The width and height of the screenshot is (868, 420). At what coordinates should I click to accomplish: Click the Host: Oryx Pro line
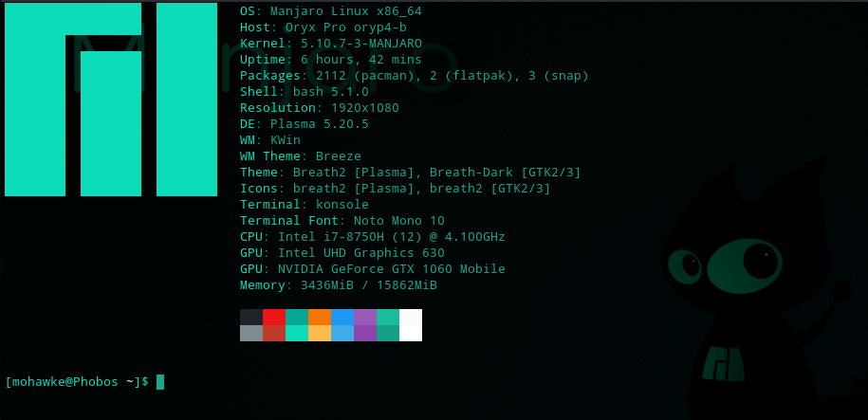[323, 27]
